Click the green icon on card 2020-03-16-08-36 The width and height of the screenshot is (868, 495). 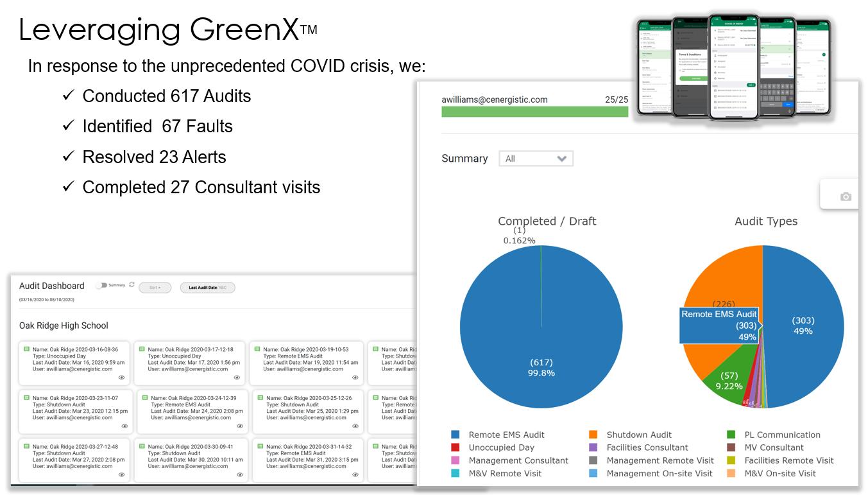point(26,349)
